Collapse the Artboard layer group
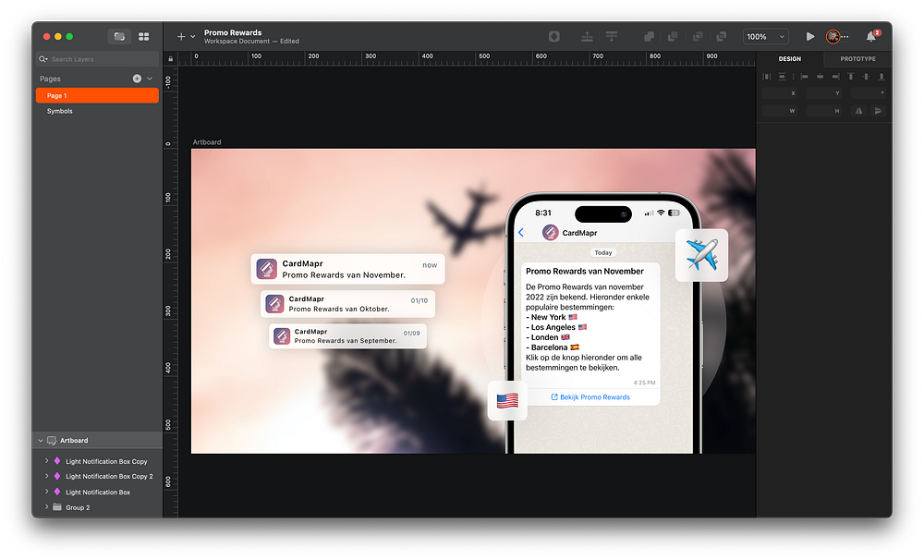Viewport: 924px width, 560px height. 41,441
